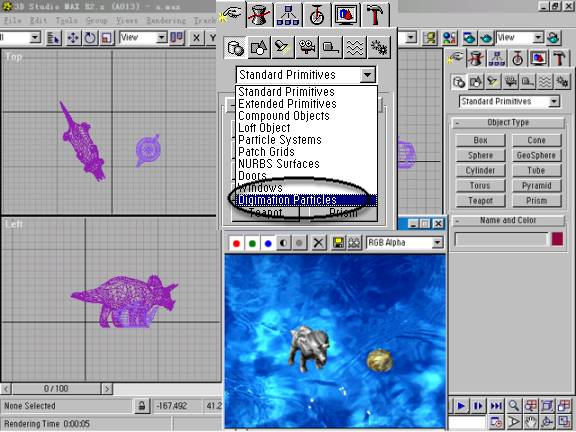Open the Rendering menu
The height and width of the screenshot is (432, 576).
pyautogui.click(x=166, y=21)
